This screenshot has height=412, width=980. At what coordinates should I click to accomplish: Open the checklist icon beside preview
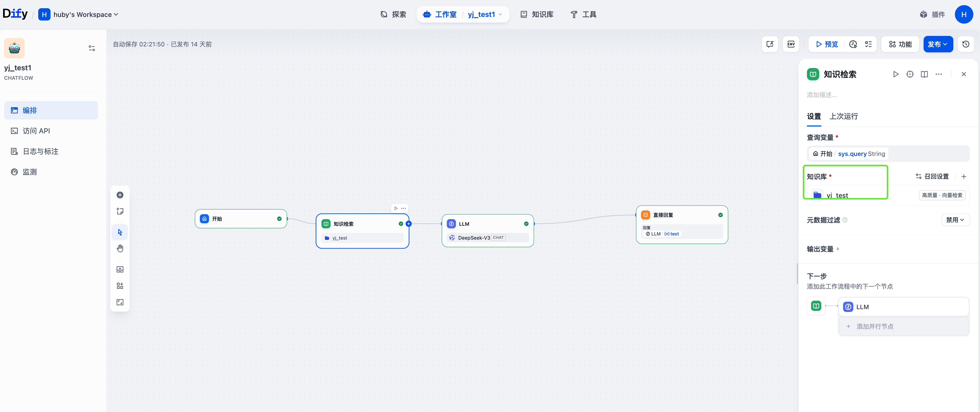(868, 44)
